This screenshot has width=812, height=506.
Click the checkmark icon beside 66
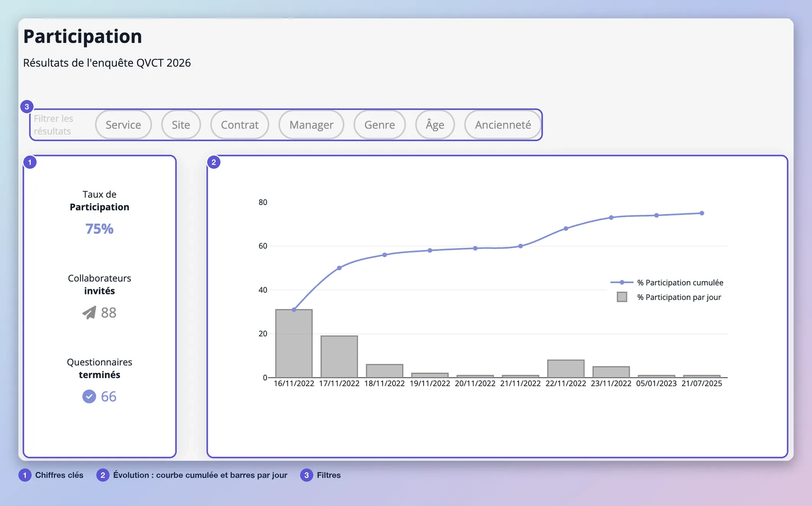pyautogui.click(x=89, y=396)
